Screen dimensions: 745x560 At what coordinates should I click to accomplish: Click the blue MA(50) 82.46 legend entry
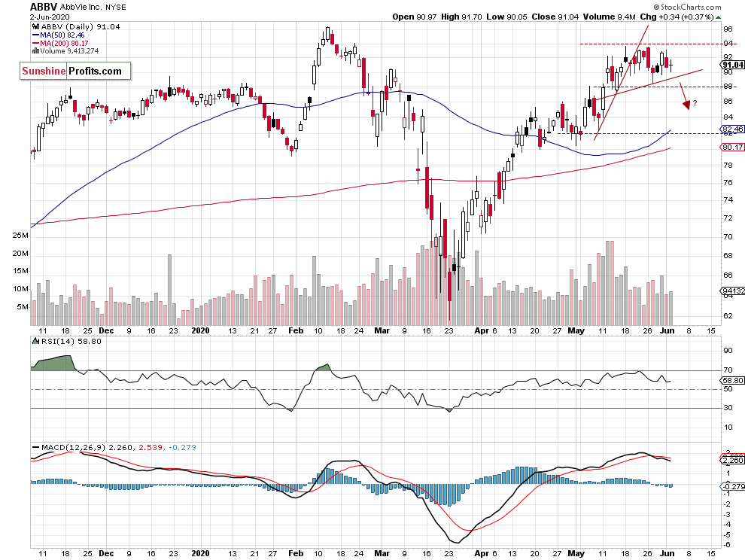coord(59,35)
